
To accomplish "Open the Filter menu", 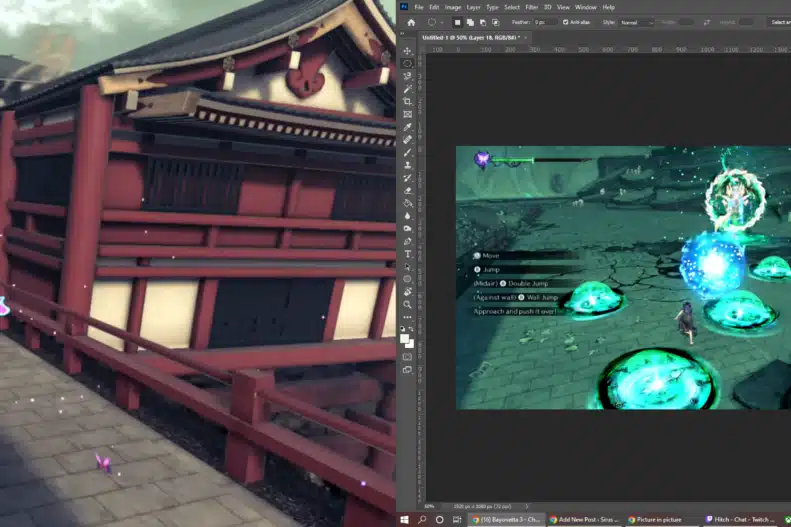I will 531,7.
